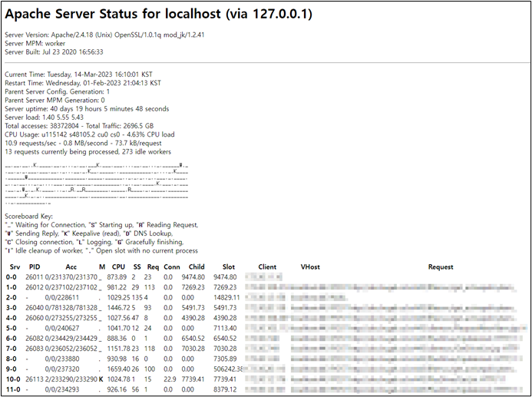Click Slot value 7113.40
Screen dimensions: 532x397
coord(225,328)
